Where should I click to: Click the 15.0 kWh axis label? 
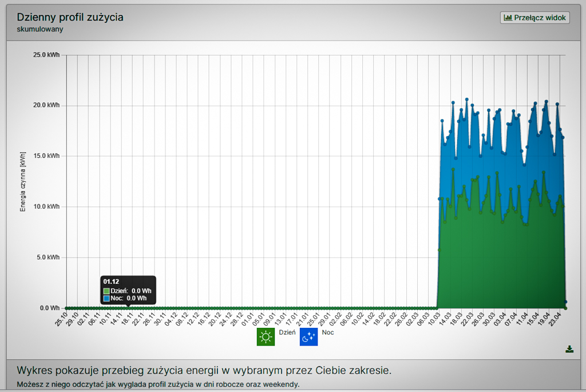point(46,156)
